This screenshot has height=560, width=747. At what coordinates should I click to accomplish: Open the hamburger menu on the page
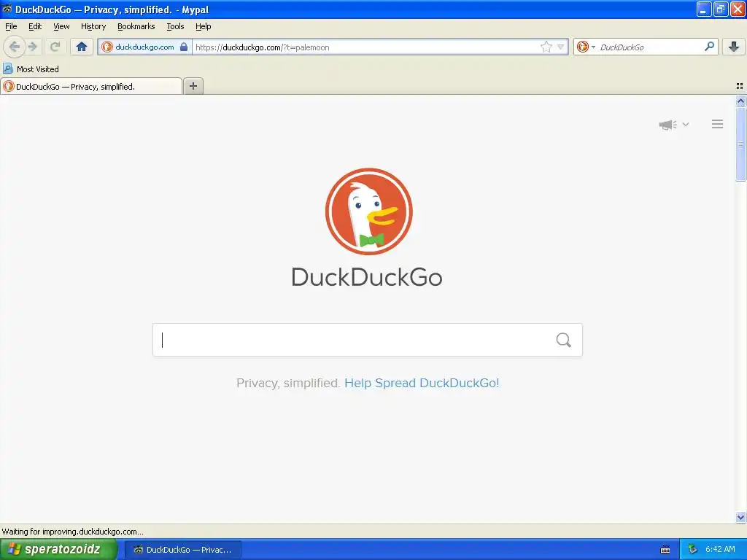[x=718, y=124]
